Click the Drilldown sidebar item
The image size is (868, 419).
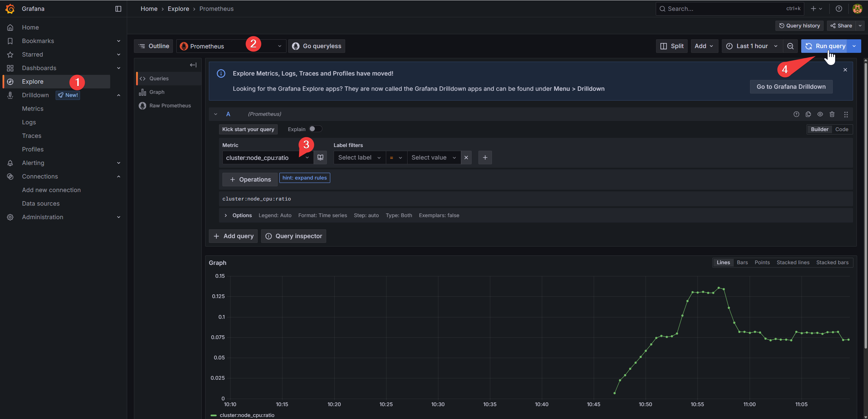35,95
